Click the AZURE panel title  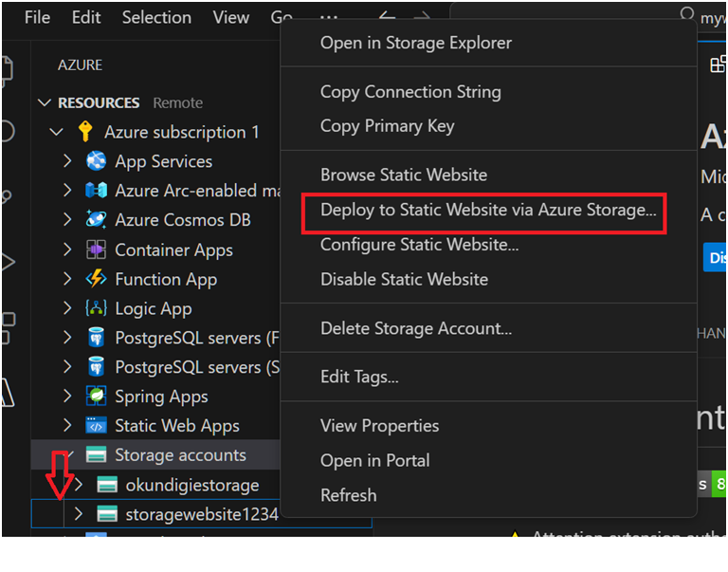click(x=80, y=65)
